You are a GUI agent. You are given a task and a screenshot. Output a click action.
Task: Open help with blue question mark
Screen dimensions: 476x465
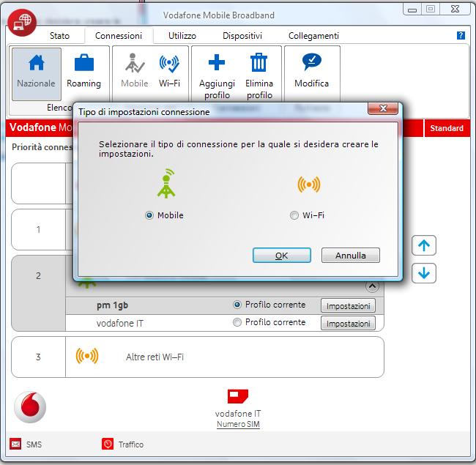[x=461, y=35]
